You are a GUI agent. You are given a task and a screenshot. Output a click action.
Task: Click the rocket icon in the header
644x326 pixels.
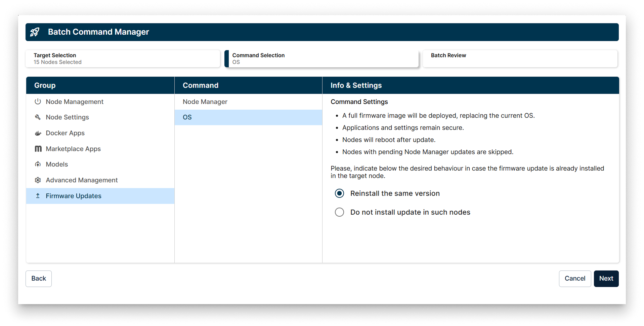pyautogui.click(x=35, y=32)
